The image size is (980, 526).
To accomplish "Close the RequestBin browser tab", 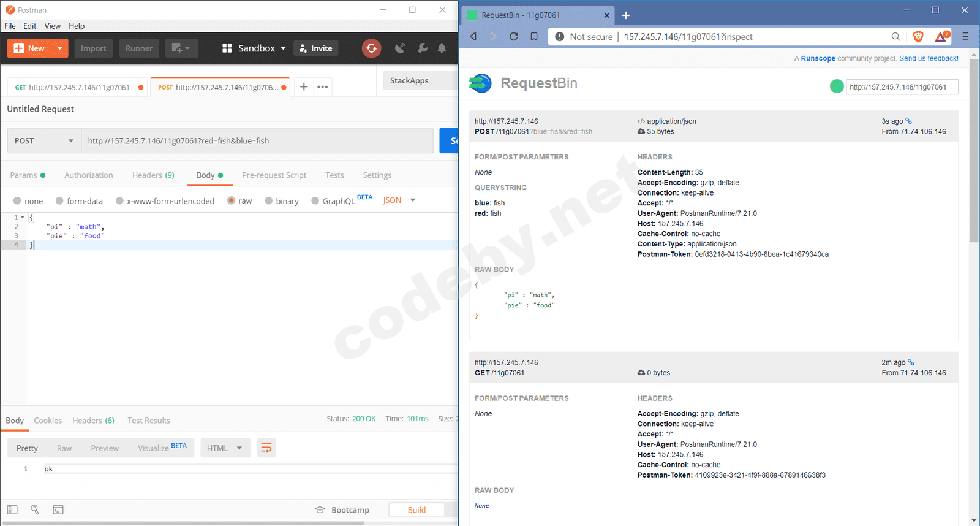I will tap(607, 15).
